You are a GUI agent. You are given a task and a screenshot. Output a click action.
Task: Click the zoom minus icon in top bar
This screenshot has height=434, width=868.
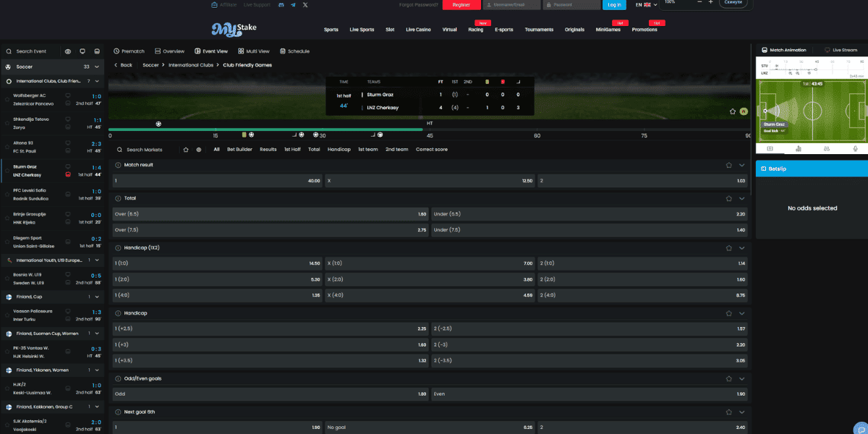point(699,2)
